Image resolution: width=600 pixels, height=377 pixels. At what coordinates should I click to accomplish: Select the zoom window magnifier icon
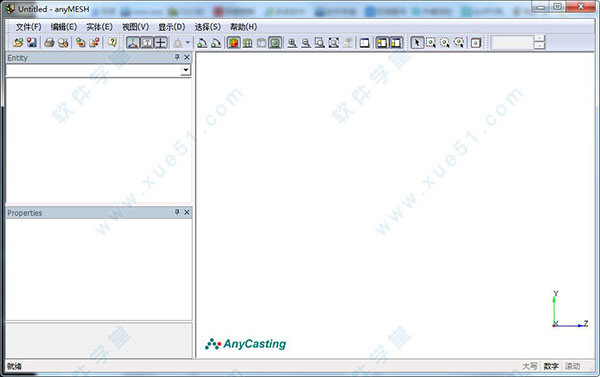(320, 42)
